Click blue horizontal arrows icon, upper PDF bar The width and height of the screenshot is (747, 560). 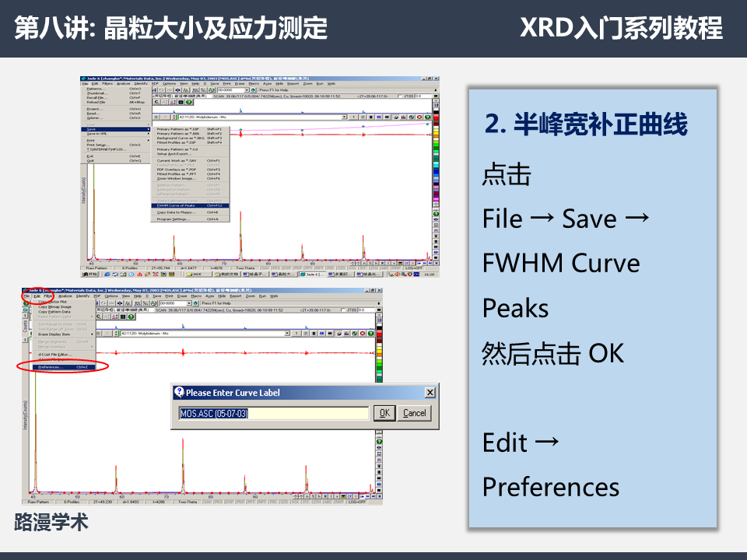click(x=379, y=117)
